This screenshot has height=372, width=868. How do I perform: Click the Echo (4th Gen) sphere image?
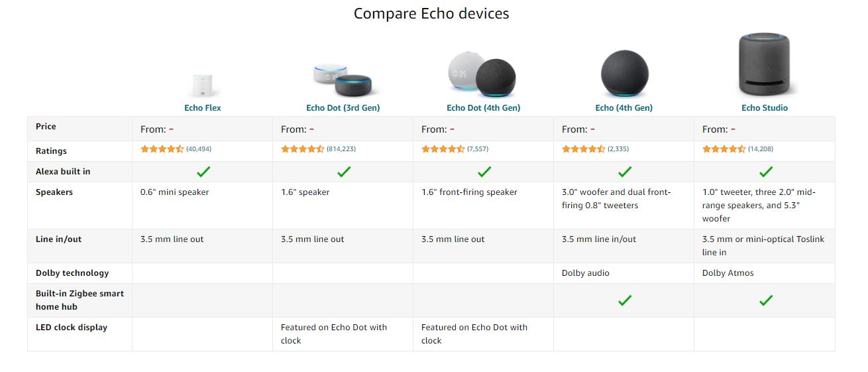[x=624, y=74]
